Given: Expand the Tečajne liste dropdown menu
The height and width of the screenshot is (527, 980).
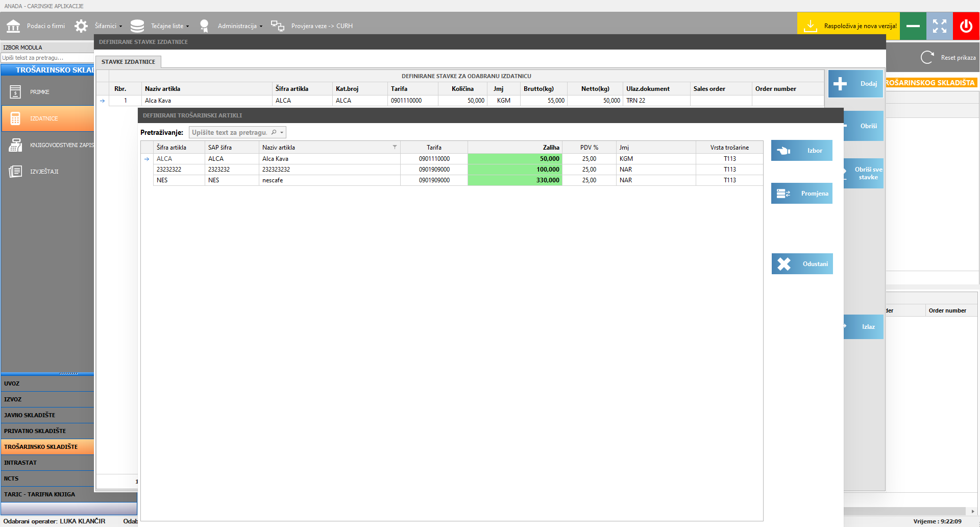Looking at the screenshot, I should (x=187, y=26).
